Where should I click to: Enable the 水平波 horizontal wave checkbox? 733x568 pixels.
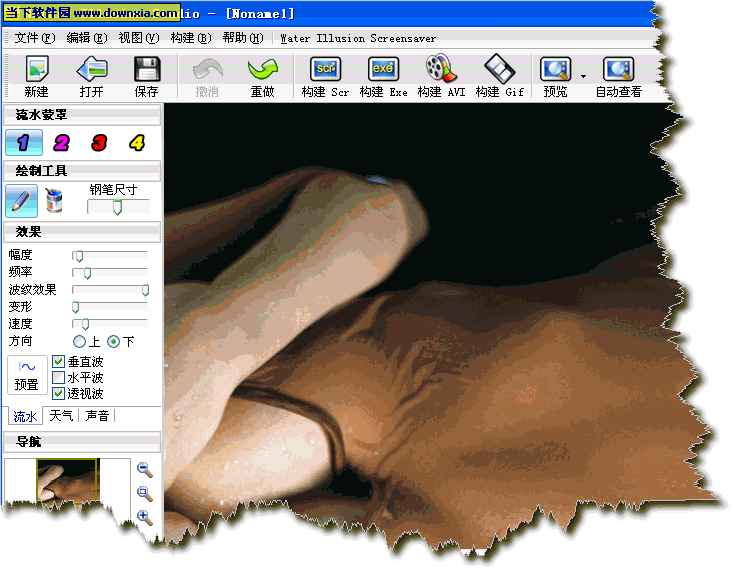(58, 378)
